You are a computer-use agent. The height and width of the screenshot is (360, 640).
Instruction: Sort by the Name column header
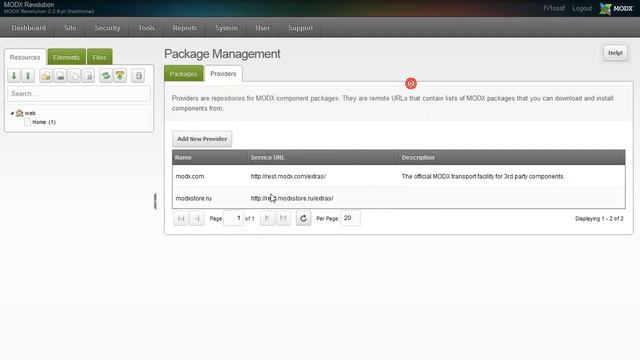(210, 157)
